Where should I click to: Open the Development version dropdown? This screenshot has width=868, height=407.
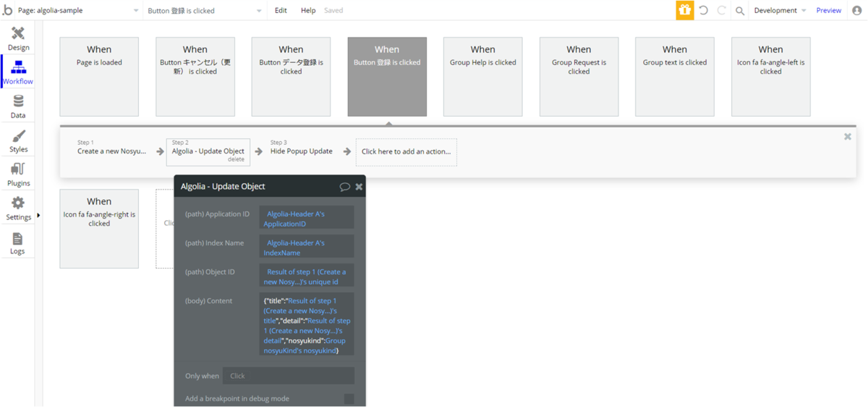[x=780, y=10]
